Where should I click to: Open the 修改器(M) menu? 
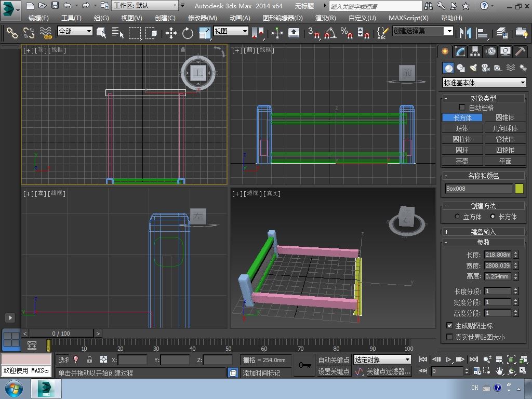[x=202, y=18]
